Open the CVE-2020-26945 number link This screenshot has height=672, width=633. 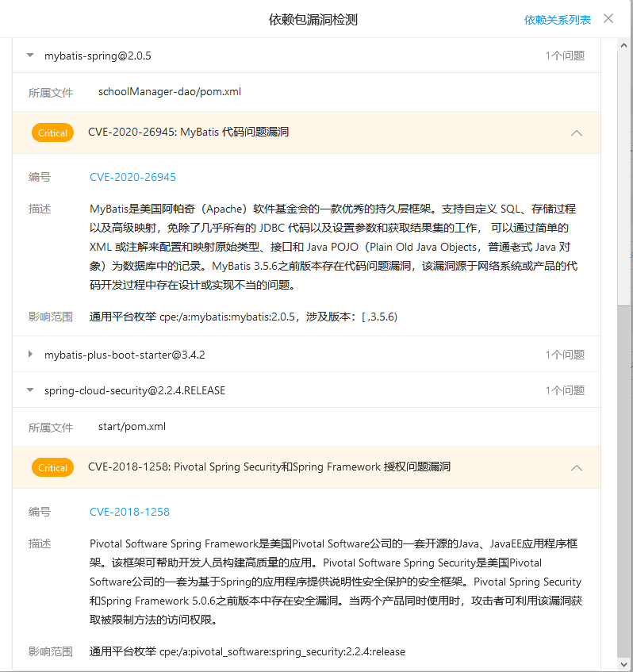pos(132,177)
